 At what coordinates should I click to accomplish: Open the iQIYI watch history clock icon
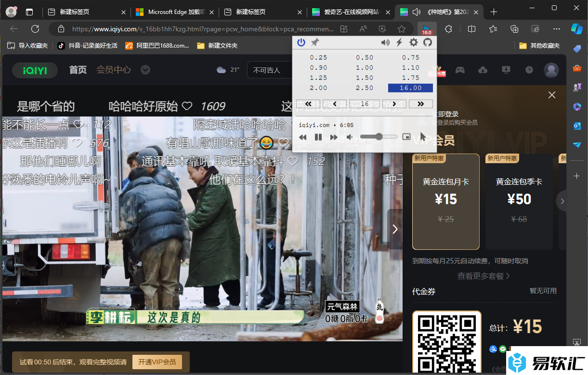(529, 70)
